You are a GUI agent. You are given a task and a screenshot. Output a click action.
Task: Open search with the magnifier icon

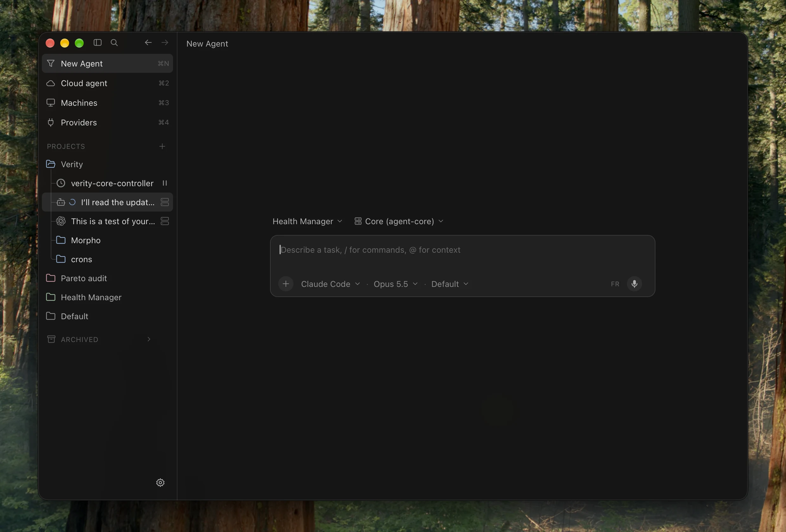114,42
